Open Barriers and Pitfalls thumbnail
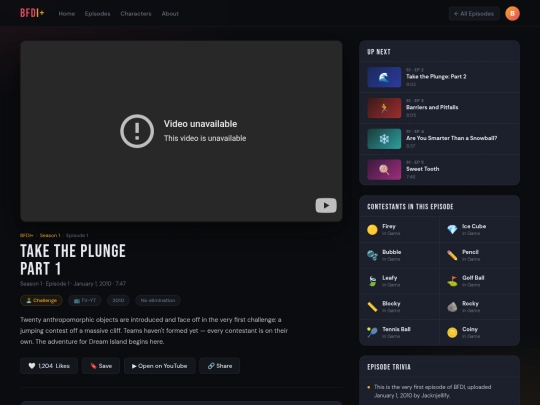The width and height of the screenshot is (540, 405). tap(384, 108)
